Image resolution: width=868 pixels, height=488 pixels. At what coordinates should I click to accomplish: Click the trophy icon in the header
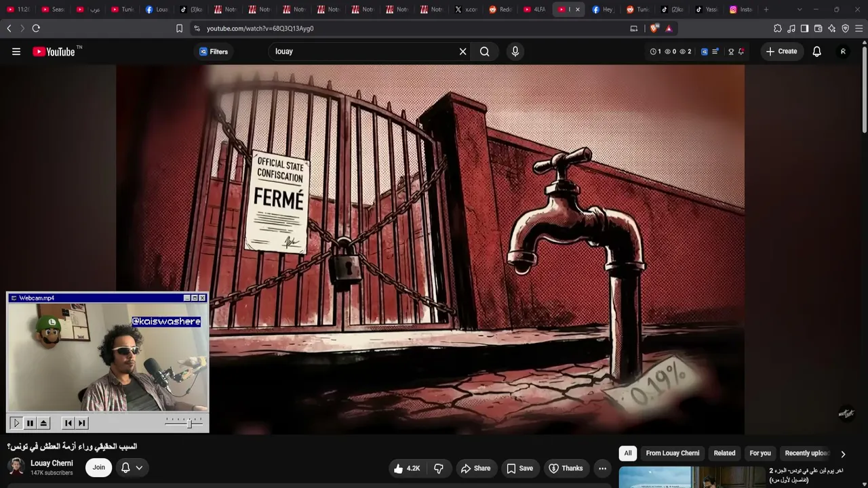[x=731, y=52]
